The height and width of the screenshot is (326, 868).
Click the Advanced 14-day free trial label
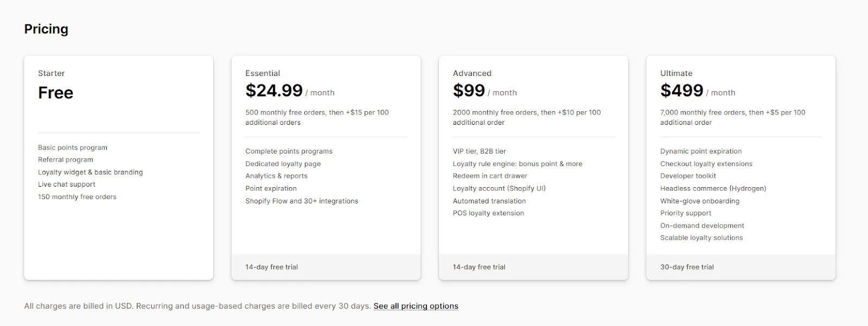[478, 266]
